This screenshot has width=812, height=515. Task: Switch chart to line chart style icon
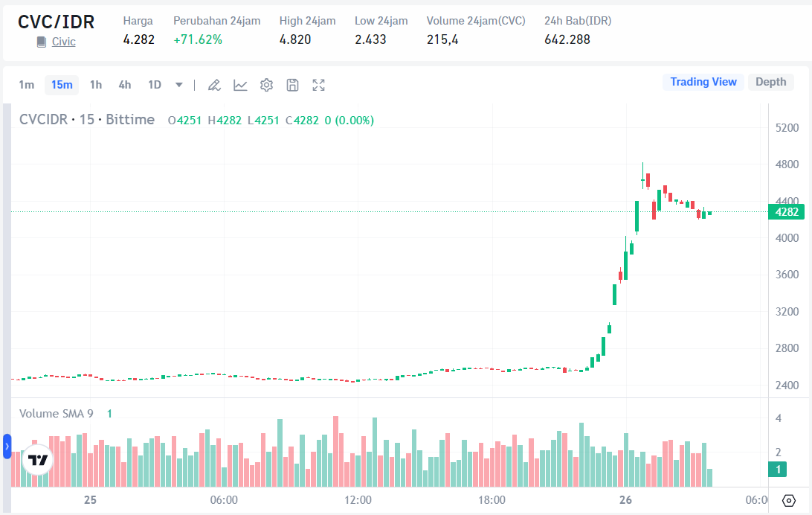pos(240,85)
